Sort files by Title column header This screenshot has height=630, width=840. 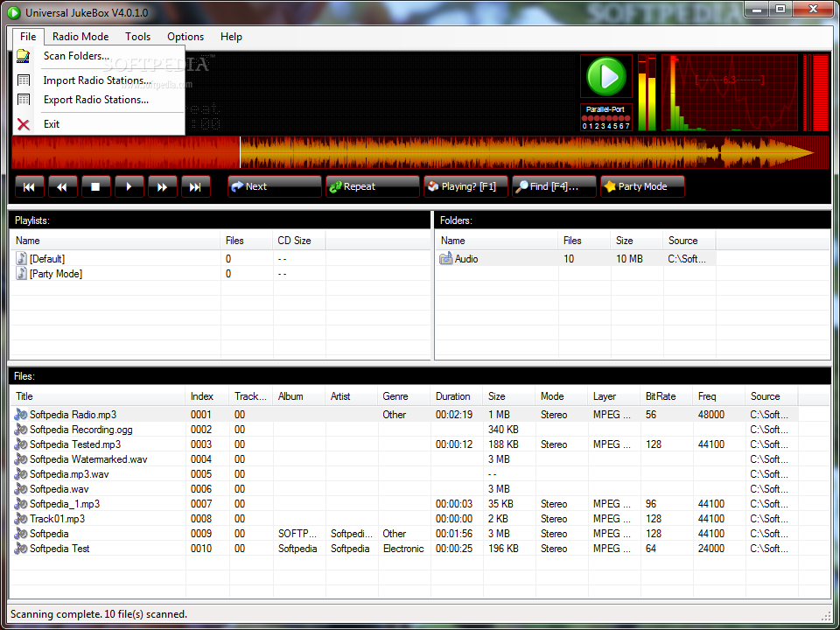click(x=98, y=396)
